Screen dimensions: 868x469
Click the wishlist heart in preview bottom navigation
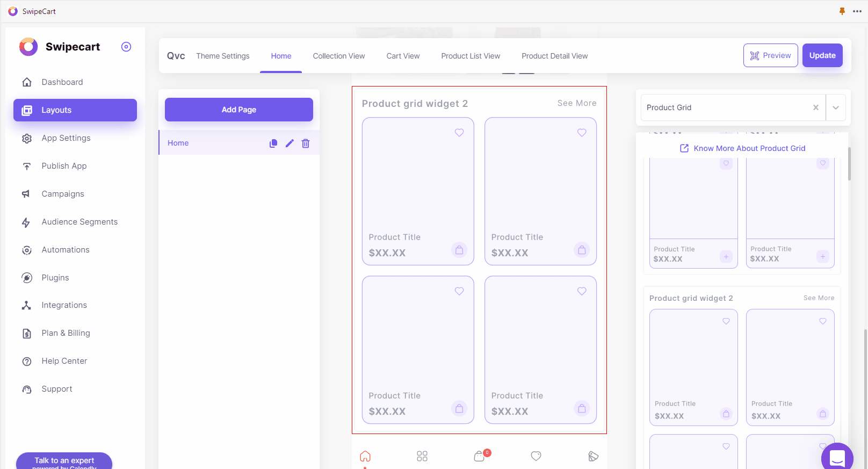536,456
